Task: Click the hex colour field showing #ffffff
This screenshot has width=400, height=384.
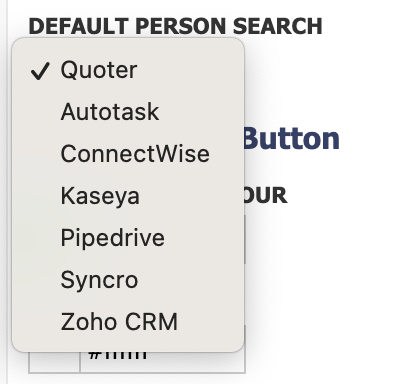Action: [163, 362]
